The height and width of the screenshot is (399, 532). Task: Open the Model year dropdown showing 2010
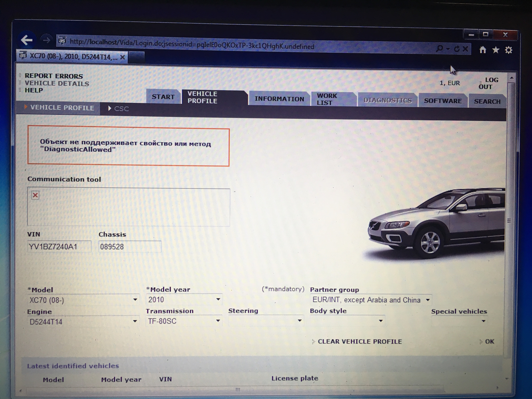pyautogui.click(x=184, y=300)
